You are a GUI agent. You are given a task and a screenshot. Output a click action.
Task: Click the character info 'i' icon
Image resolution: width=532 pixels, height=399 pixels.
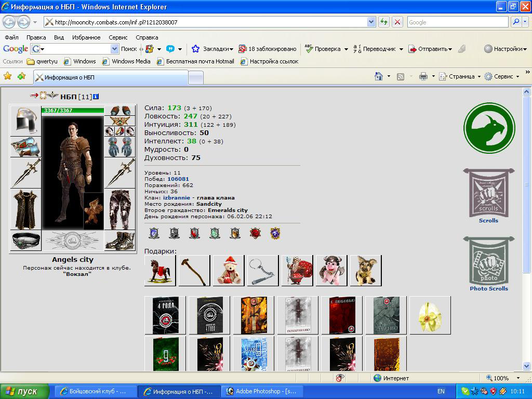(x=96, y=97)
